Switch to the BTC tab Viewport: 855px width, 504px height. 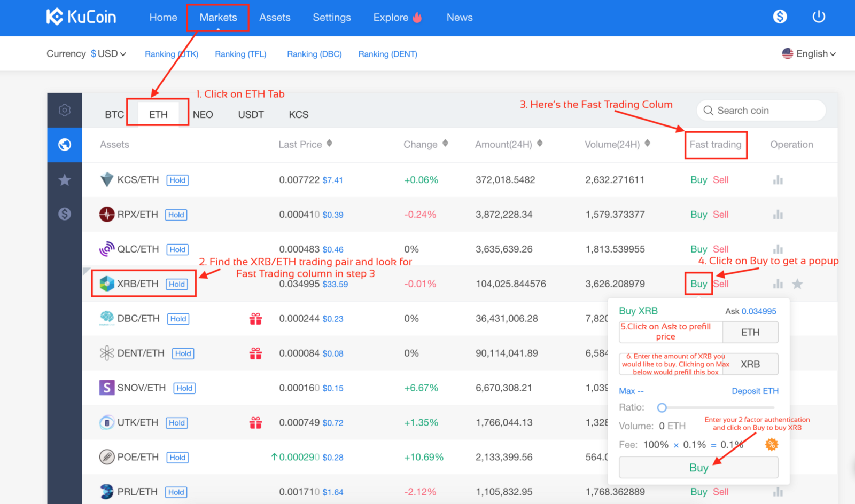pos(114,114)
